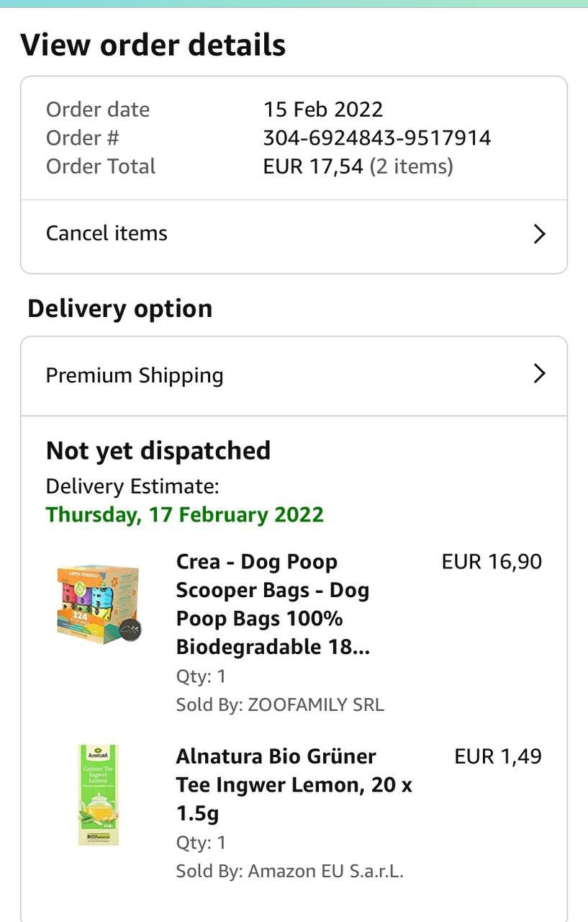Select the Premium Shipping option text
Screen dimensions: 588x922
(135, 375)
